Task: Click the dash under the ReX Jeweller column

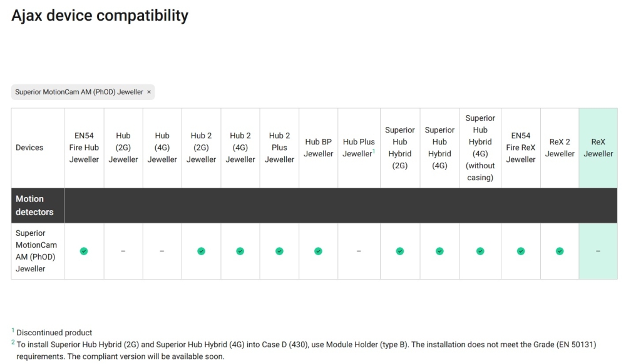Action: [x=598, y=251]
